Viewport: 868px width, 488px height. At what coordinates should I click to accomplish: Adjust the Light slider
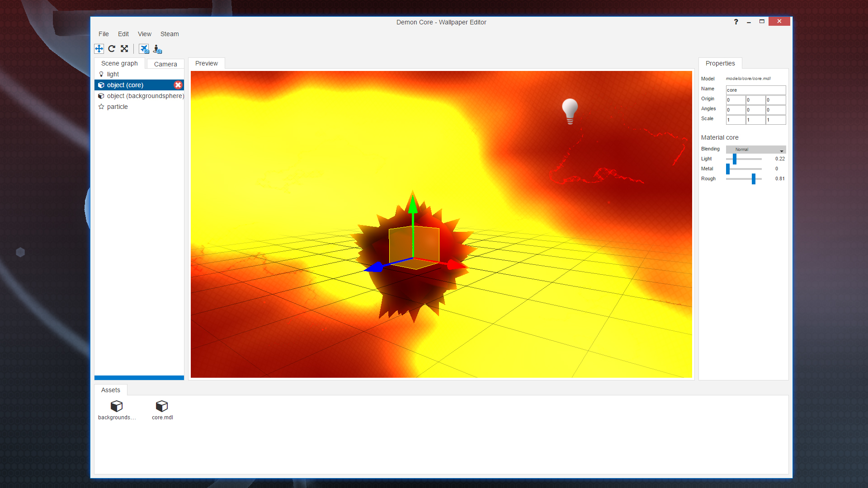pyautogui.click(x=735, y=159)
